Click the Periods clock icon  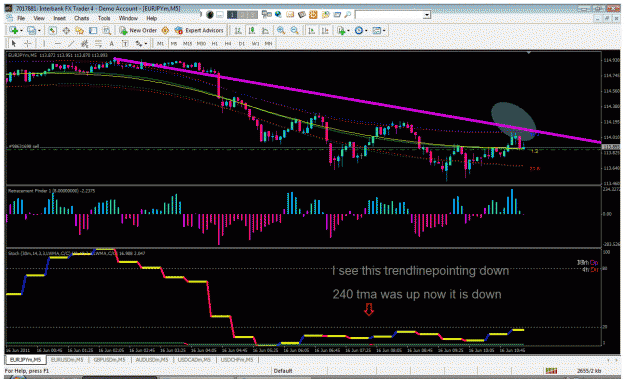click(x=359, y=31)
